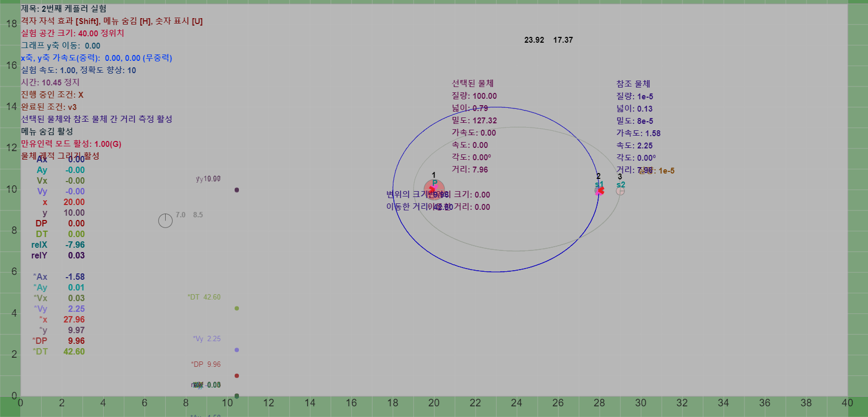The width and height of the screenshot is (868, 417).
Task: Click the grid snap, menu hide, number display shortcuts line
Action: pyautogui.click(x=112, y=21)
